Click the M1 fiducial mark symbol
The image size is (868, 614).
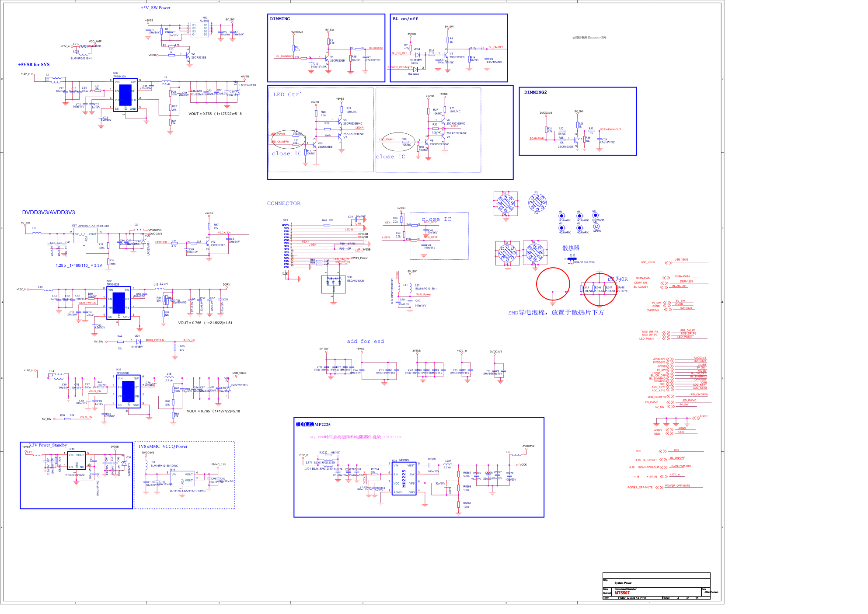click(x=561, y=216)
